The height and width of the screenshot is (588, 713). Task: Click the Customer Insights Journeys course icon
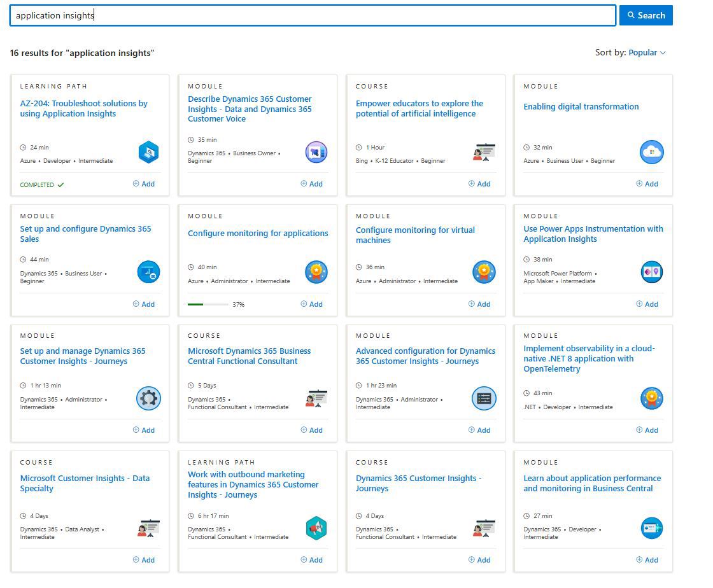click(484, 528)
